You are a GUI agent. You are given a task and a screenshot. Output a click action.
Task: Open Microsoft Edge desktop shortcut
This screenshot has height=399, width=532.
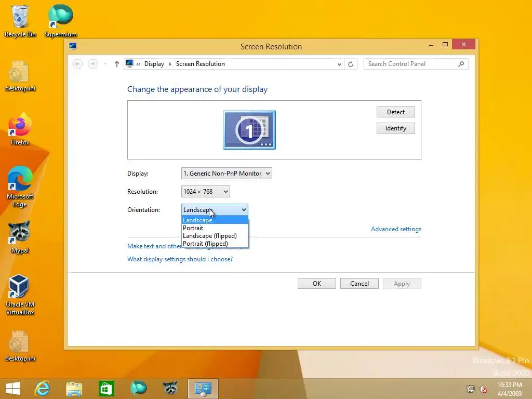(x=20, y=187)
